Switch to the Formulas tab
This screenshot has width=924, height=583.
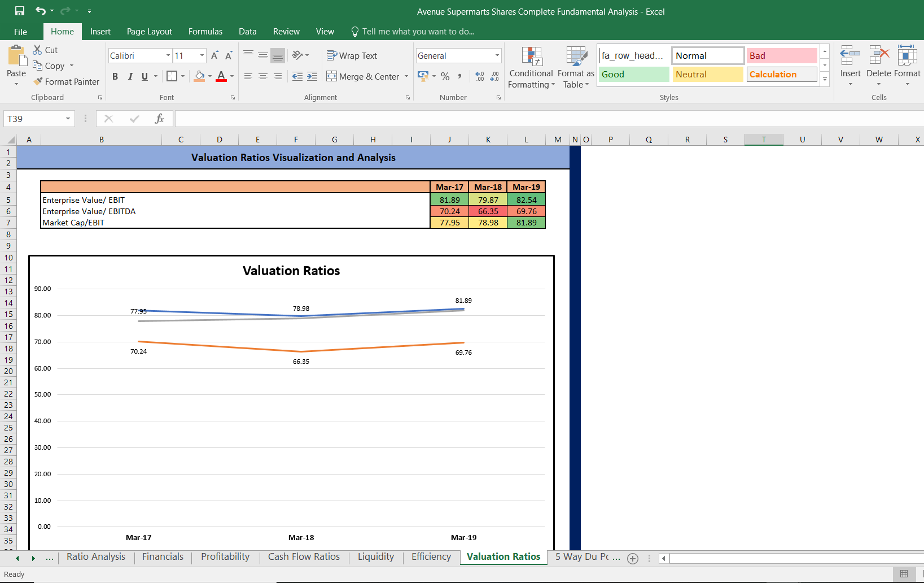pyautogui.click(x=205, y=32)
